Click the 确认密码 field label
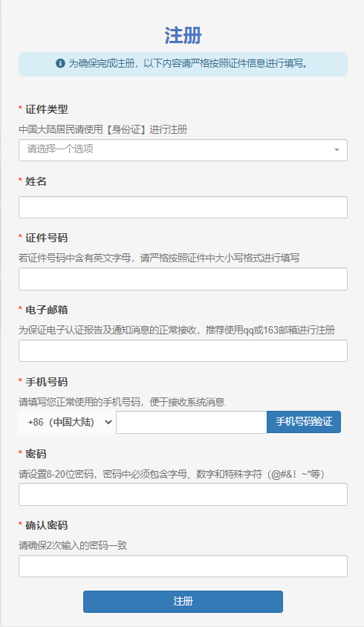 [x=46, y=525]
